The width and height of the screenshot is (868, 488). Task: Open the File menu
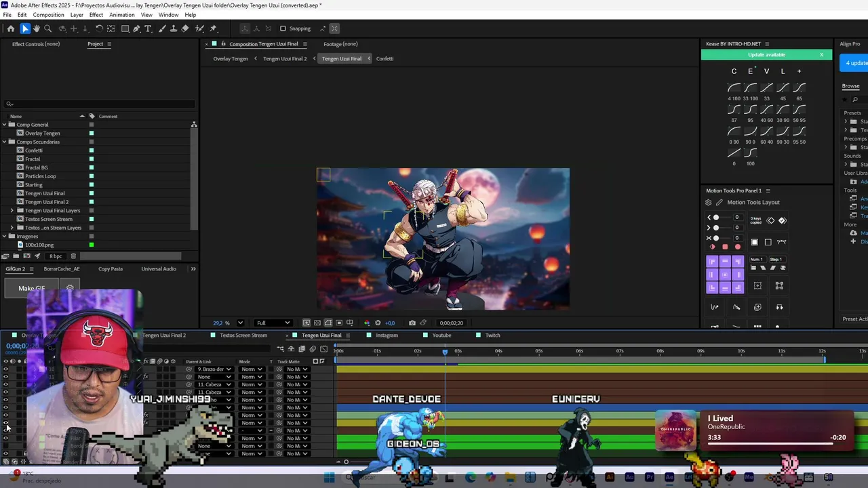click(7, 15)
